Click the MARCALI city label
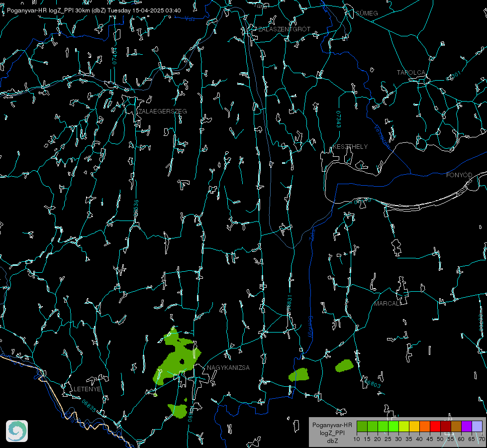 [388, 304]
